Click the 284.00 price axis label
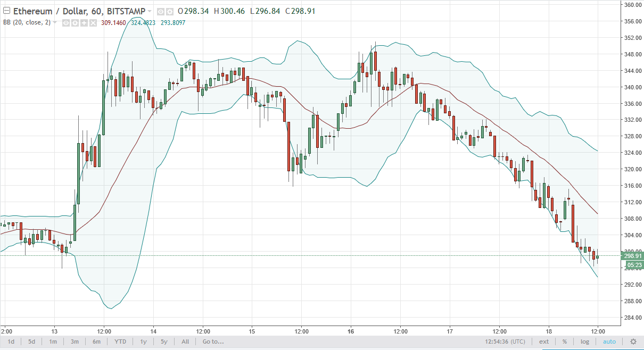The height and width of the screenshot is (350, 644). coord(632,318)
